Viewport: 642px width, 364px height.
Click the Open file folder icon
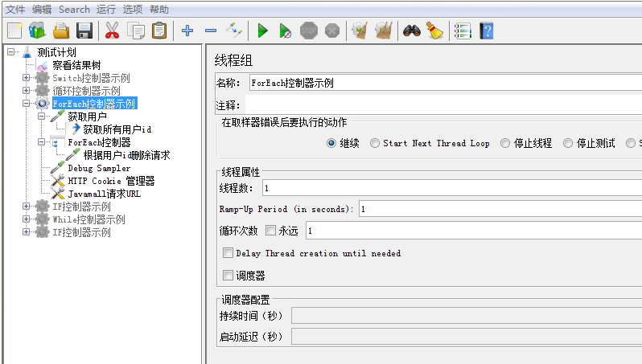[x=61, y=31]
